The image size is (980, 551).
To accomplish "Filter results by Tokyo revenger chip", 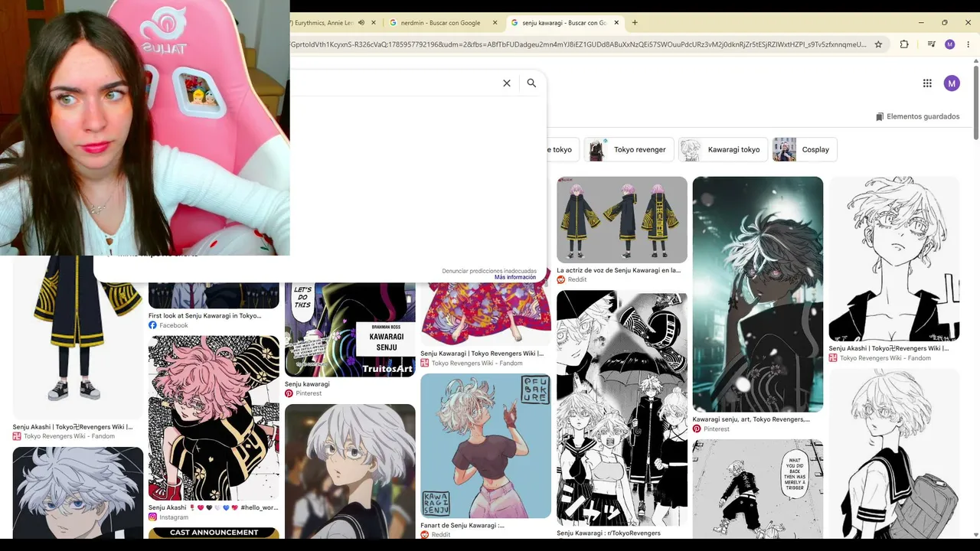I will click(x=629, y=150).
